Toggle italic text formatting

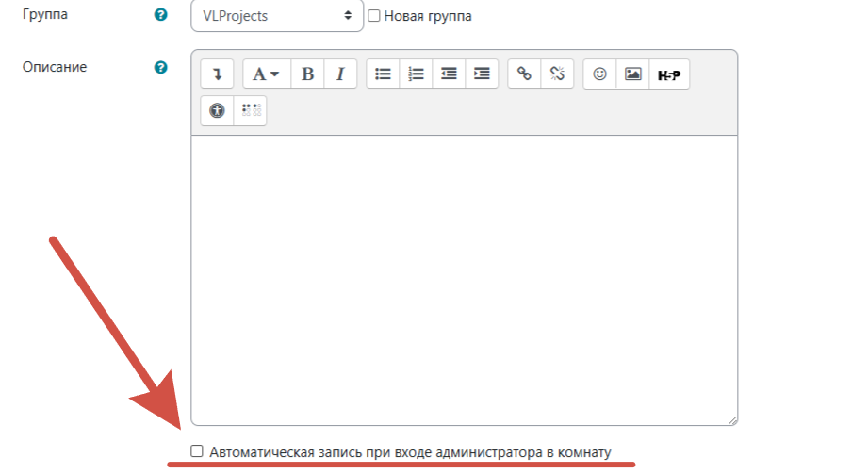click(x=340, y=74)
